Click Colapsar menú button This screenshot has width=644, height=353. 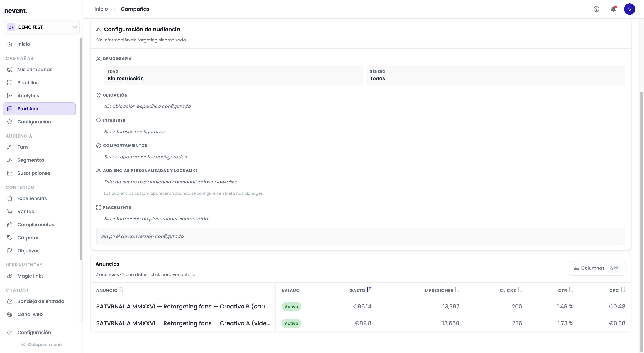point(41,345)
